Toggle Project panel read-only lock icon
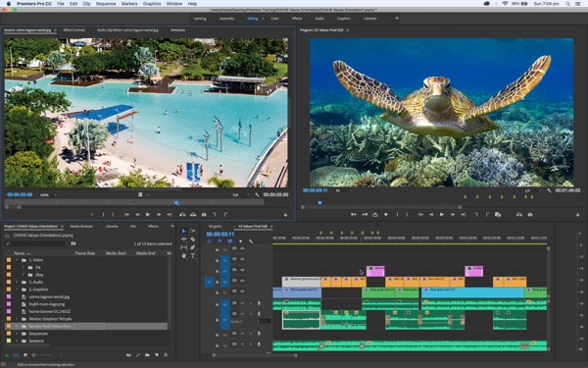 (x=7, y=355)
